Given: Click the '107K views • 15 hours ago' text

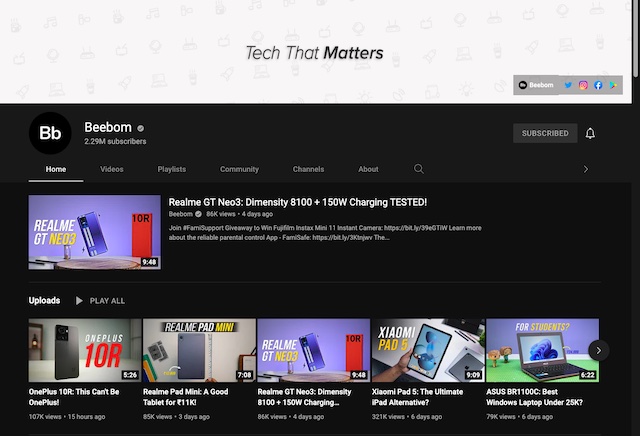Looking at the screenshot, I should 67,417.
